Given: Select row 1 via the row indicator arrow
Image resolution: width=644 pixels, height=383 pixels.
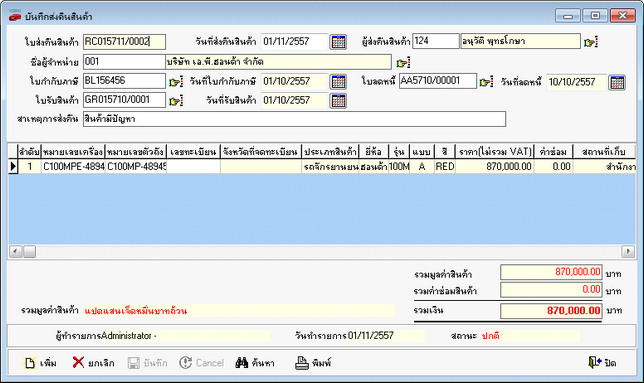Looking at the screenshot, I should pos(13,166).
